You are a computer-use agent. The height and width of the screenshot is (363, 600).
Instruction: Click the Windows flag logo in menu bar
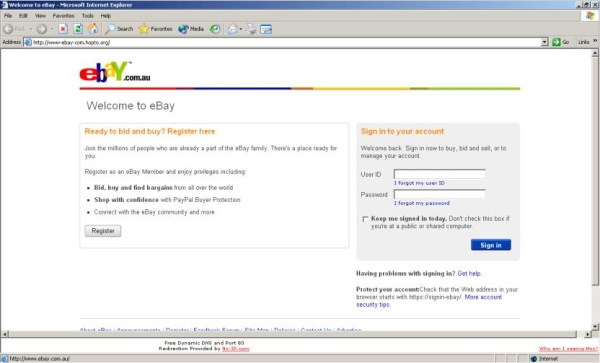pyautogui.click(x=590, y=16)
